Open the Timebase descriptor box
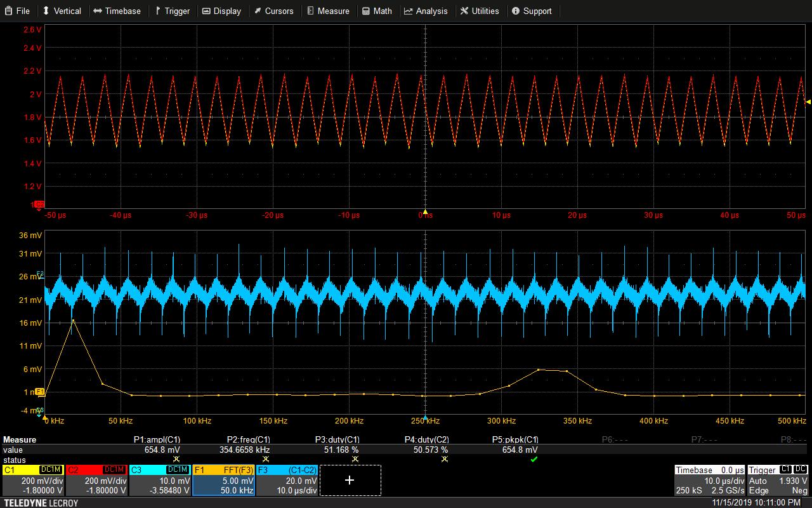Screen dimensions: 812x508 click(710, 480)
